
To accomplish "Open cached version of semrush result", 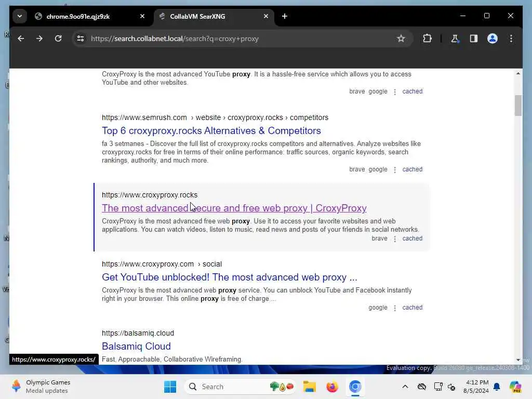I will point(412,169).
